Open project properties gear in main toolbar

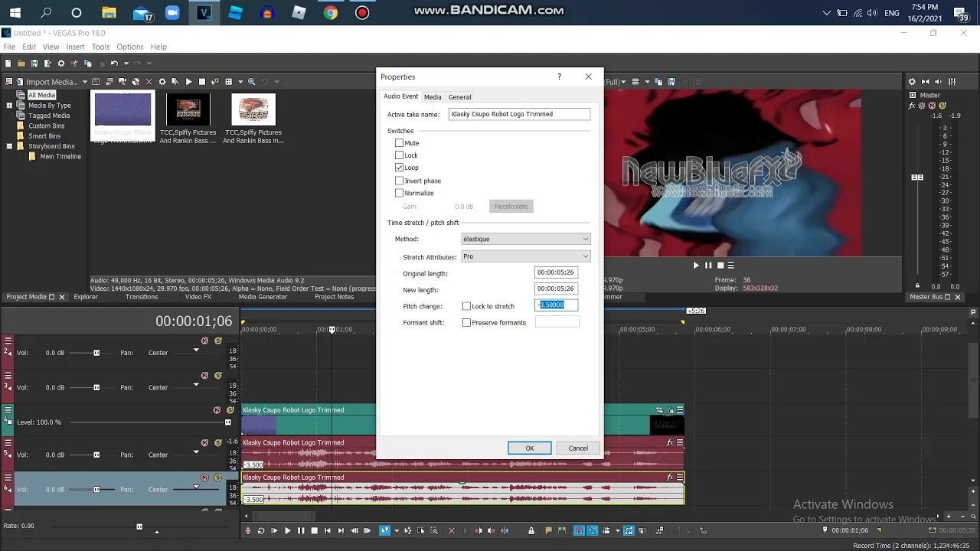point(61,63)
